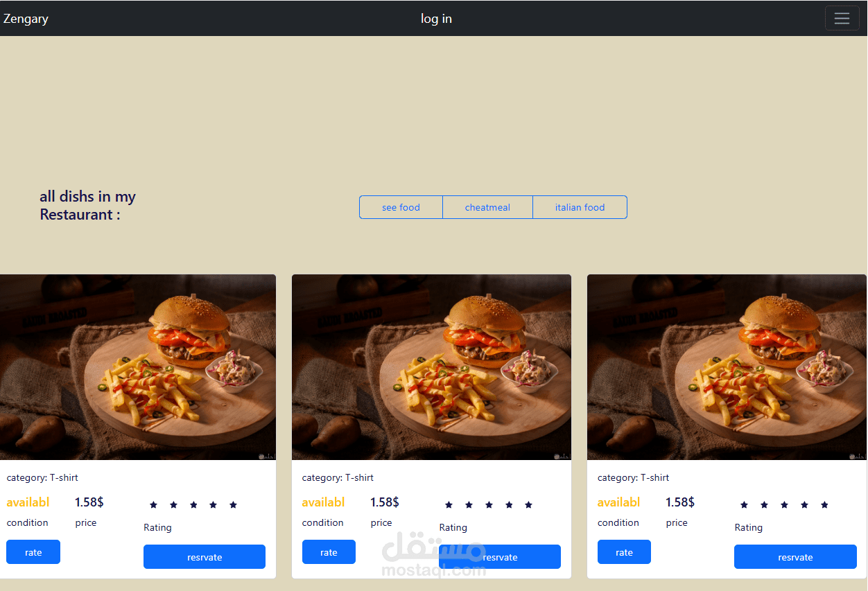Set first card rating to five stars
This screenshot has height=591, width=868.
[x=233, y=505]
